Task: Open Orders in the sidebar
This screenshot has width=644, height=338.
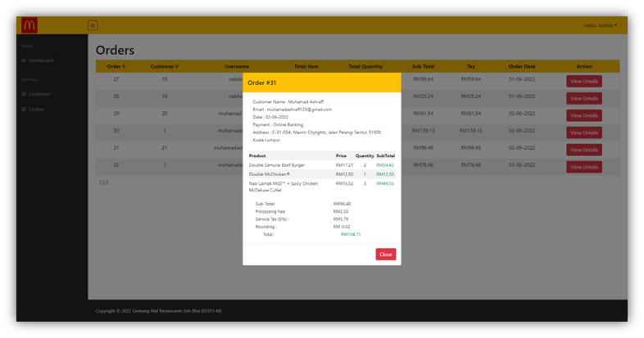Action: click(x=36, y=109)
